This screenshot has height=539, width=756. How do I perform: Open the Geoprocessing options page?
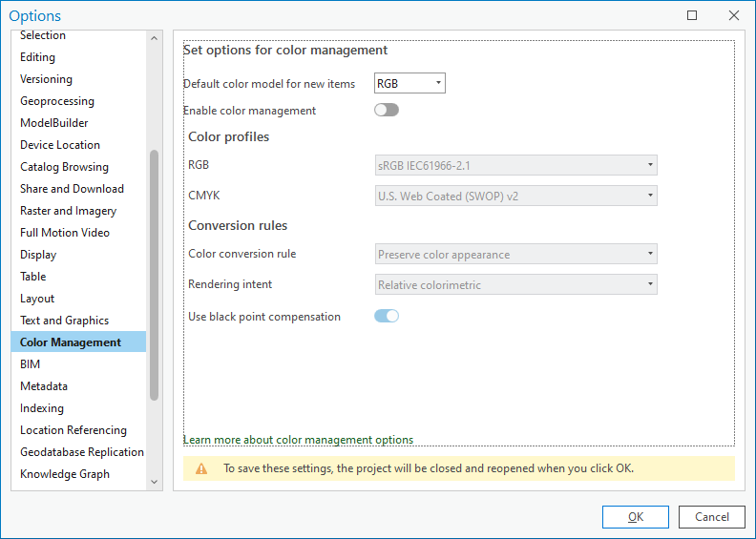pos(57,101)
